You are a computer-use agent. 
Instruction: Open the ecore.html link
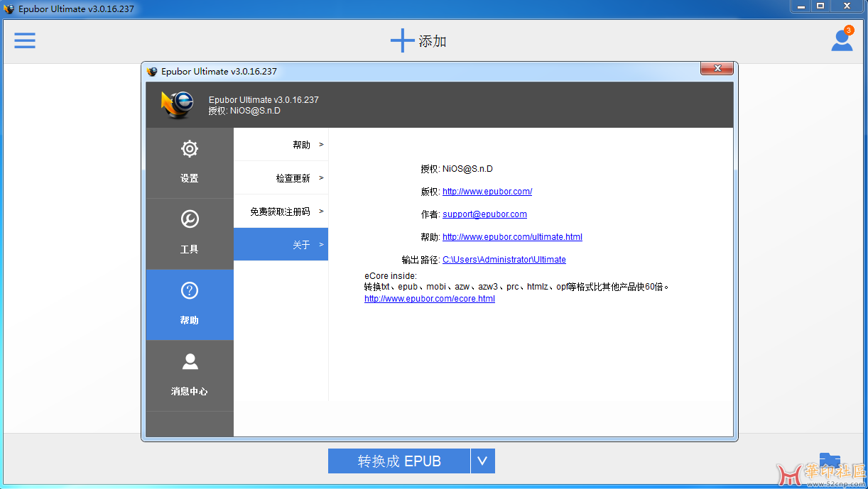tap(429, 298)
